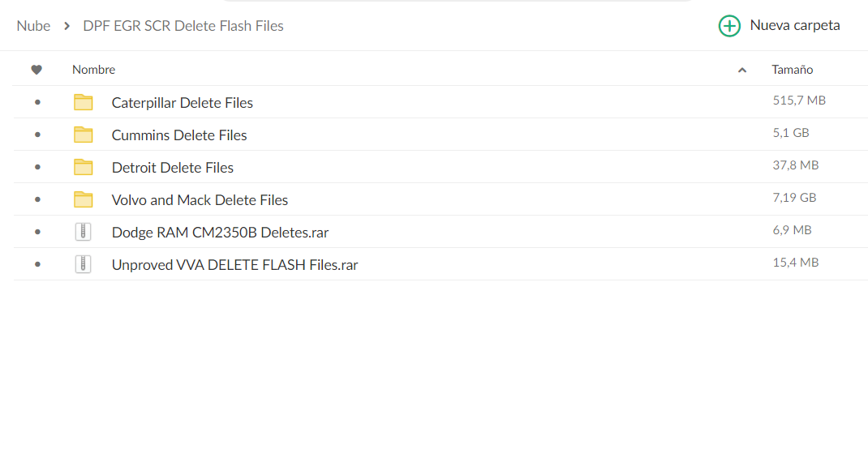Click the green plus Nueva carpeta icon

click(729, 26)
